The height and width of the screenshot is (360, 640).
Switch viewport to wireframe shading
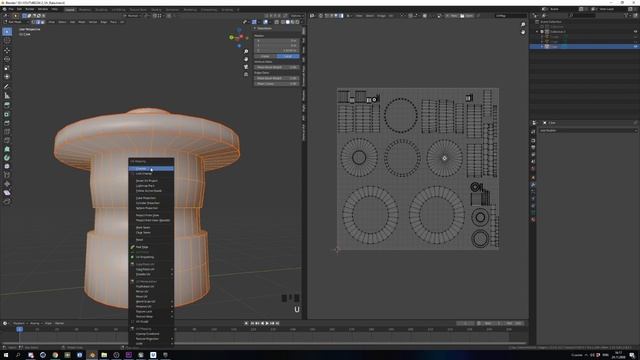(282, 22)
